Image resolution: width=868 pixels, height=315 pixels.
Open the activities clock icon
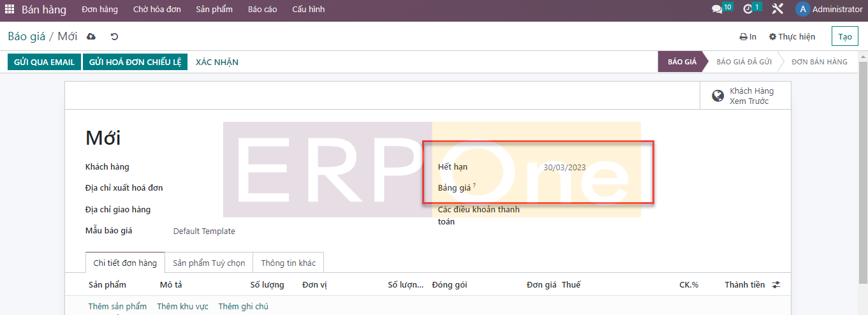[x=748, y=10]
